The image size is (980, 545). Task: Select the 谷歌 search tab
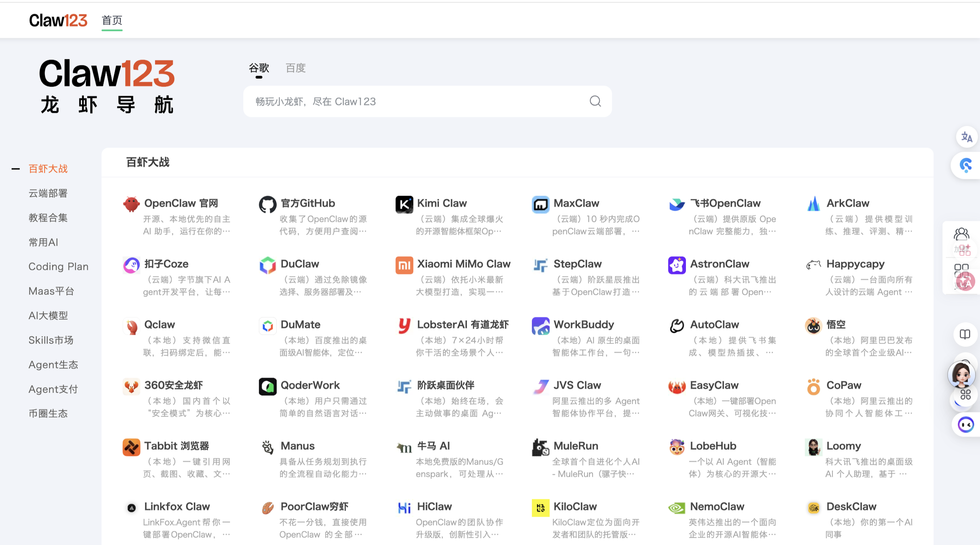pyautogui.click(x=259, y=68)
